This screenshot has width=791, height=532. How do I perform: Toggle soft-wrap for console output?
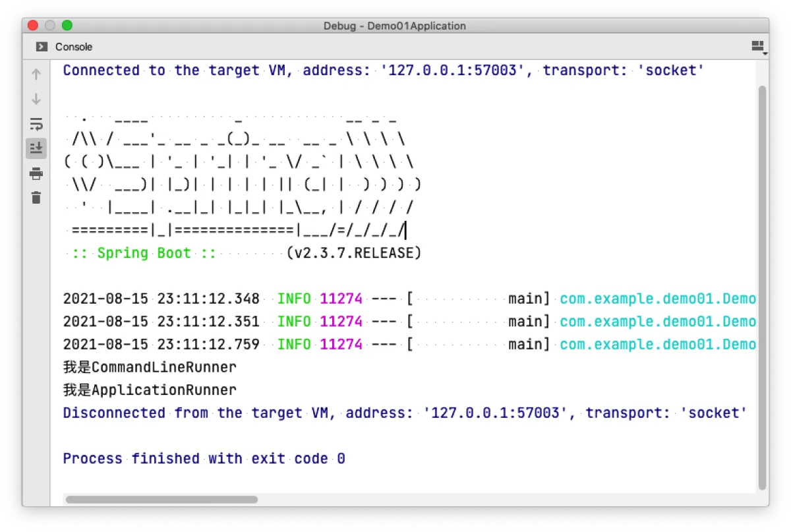tap(36, 124)
